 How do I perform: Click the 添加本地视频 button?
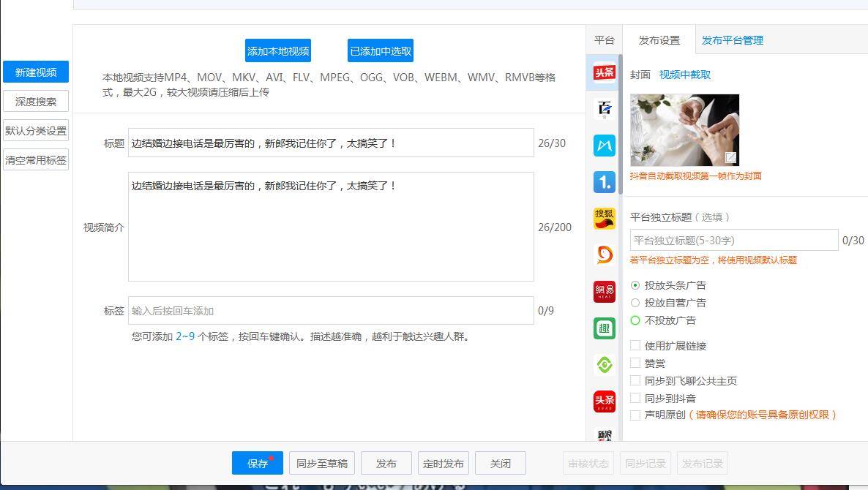278,51
